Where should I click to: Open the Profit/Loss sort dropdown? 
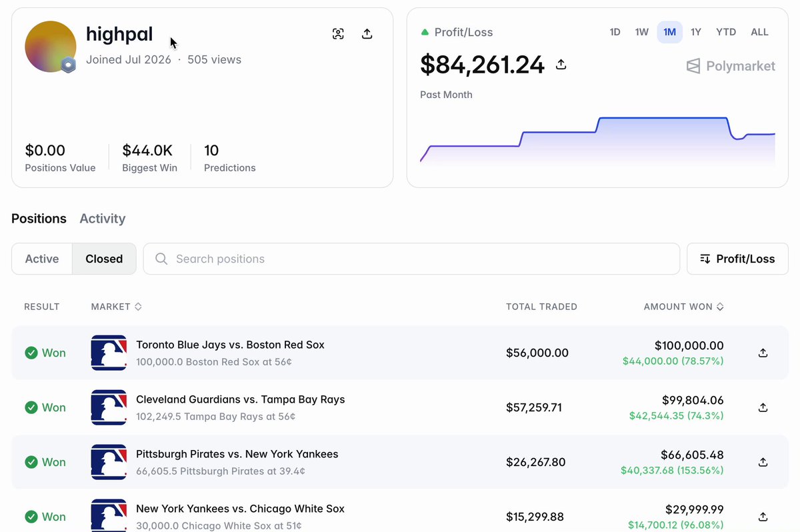pyautogui.click(x=737, y=259)
